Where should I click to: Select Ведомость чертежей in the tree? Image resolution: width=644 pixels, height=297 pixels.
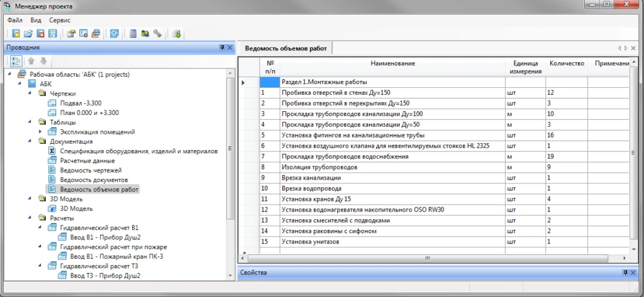click(91, 170)
